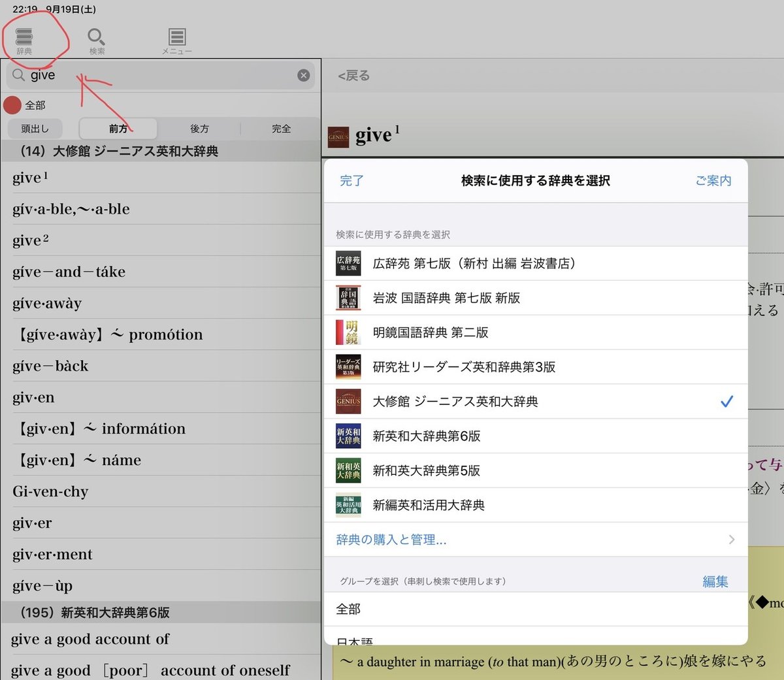Viewport: 784px width, 680px height.
Task: Select 広辞苑 第七版 dictionary row
Action: pyautogui.click(x=536, y=263)
